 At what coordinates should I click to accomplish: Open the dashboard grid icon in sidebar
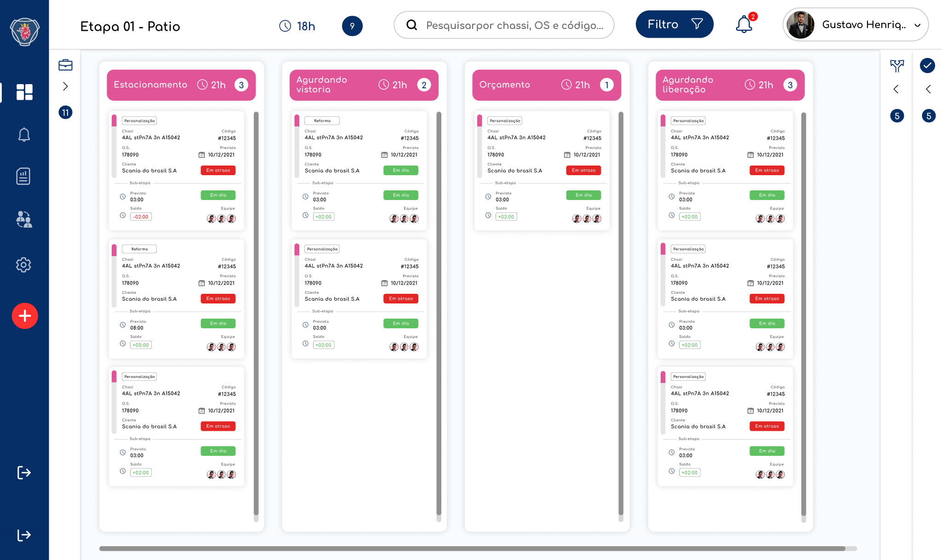[24, 92]
